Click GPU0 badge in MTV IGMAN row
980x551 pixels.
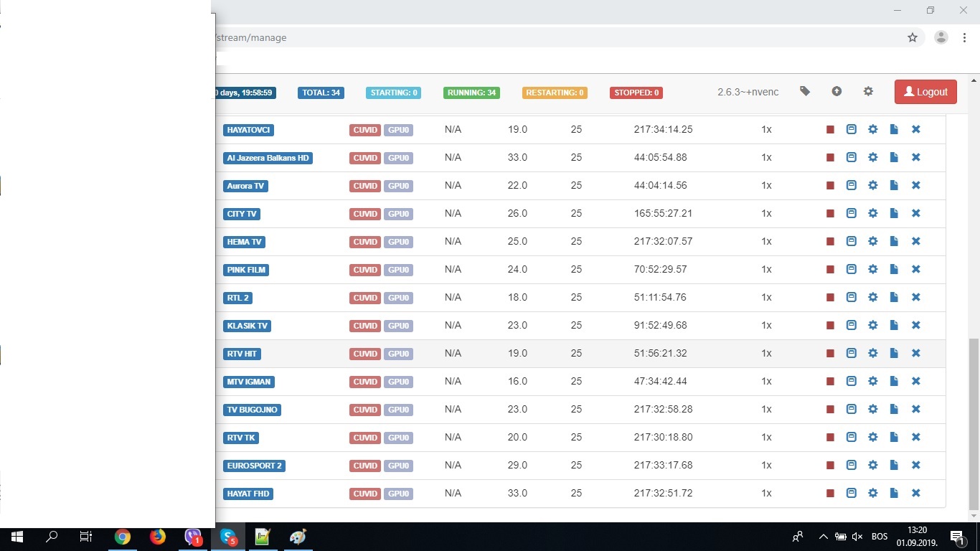(x=398, y=382)
